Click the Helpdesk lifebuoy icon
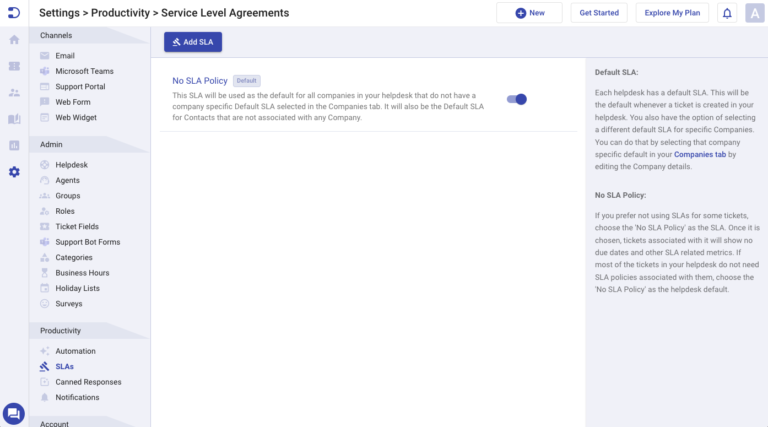Screen dimensions: 768x427 45,165
